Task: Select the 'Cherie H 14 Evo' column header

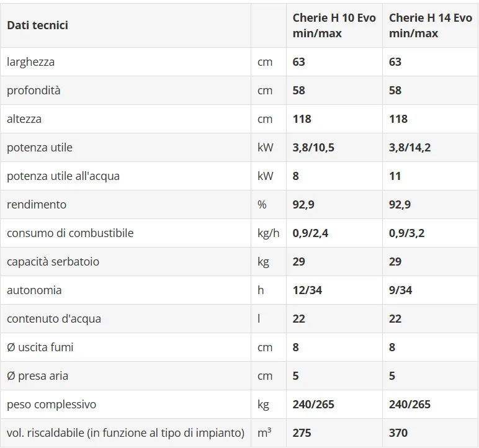Action: 430,25
